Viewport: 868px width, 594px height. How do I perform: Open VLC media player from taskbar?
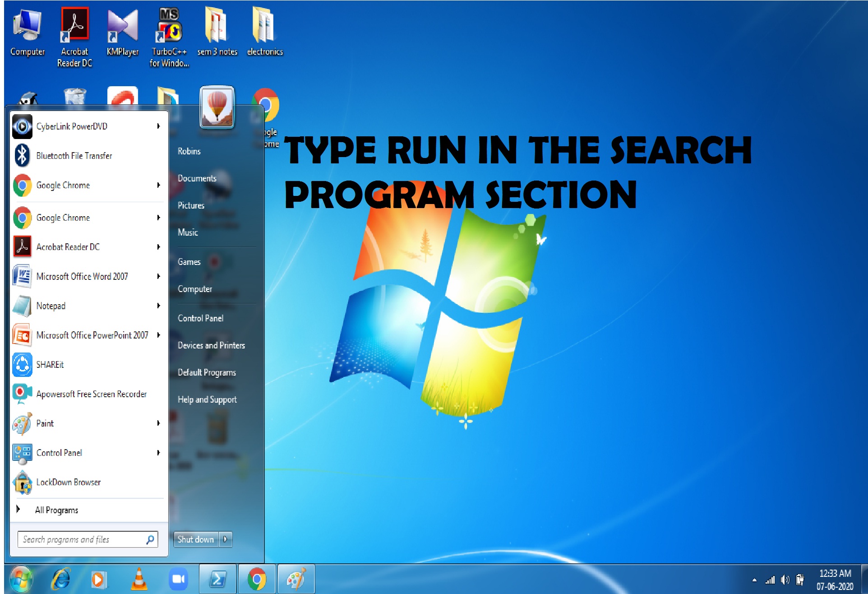(x=139, y=579)
